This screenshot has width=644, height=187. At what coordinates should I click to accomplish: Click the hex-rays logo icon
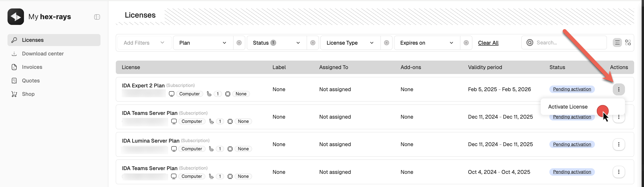tap(16, 17)
